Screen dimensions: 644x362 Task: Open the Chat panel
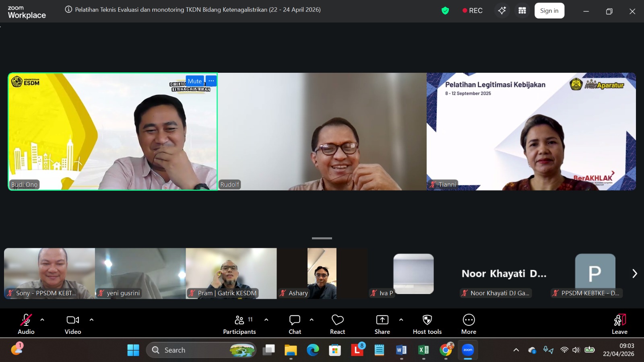pos(295,324)
